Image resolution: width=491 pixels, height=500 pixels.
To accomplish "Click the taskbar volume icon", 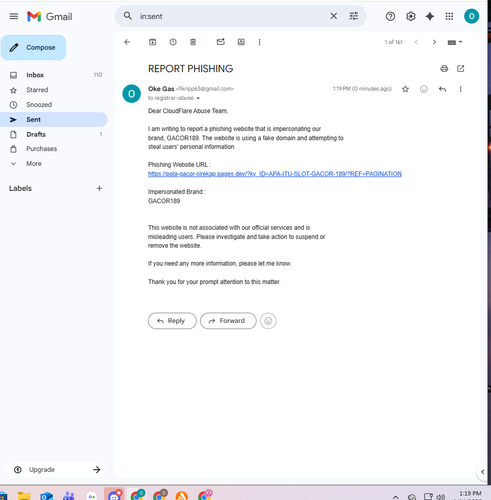I will pyautogui.click(x=441, y=497).
